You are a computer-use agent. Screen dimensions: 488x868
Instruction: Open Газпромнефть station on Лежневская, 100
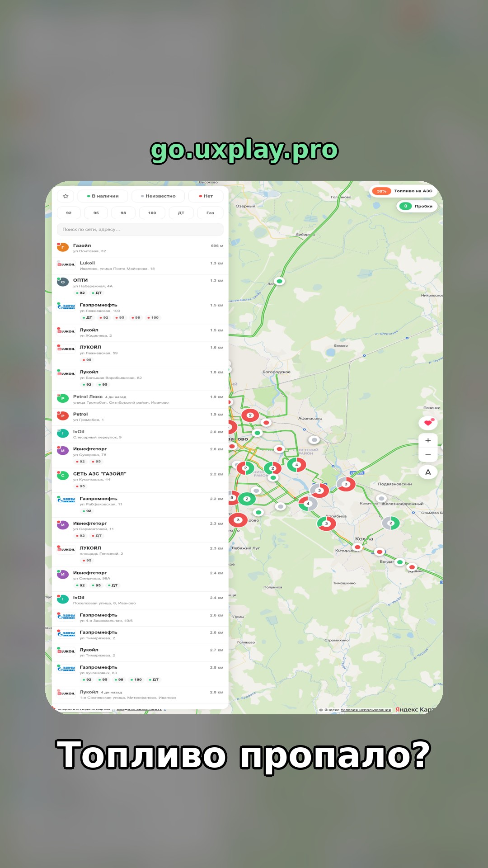[140, 311]
